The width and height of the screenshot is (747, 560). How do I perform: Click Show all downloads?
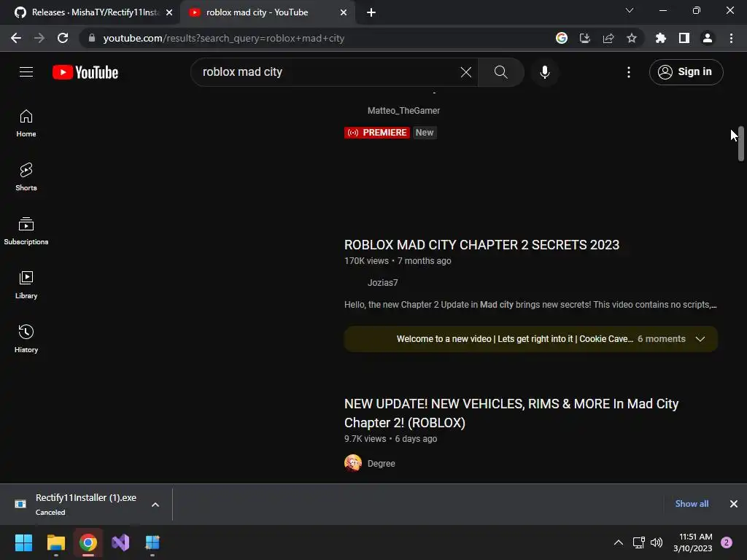[x=692, y=504]
